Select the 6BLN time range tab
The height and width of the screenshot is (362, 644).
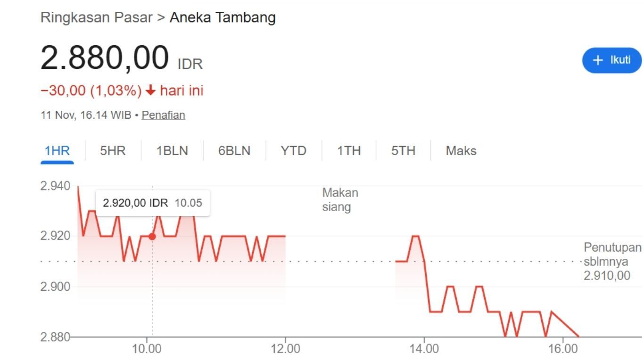(234, 151)
